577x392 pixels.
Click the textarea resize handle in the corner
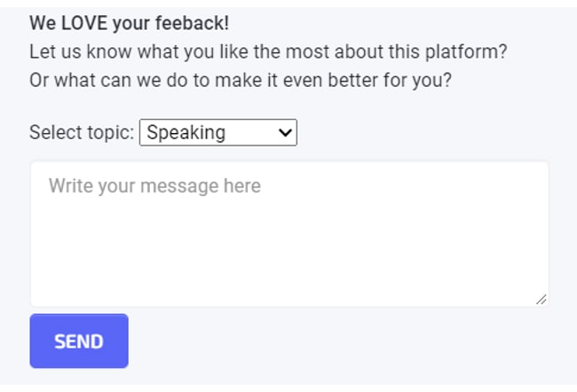(541, 300)
